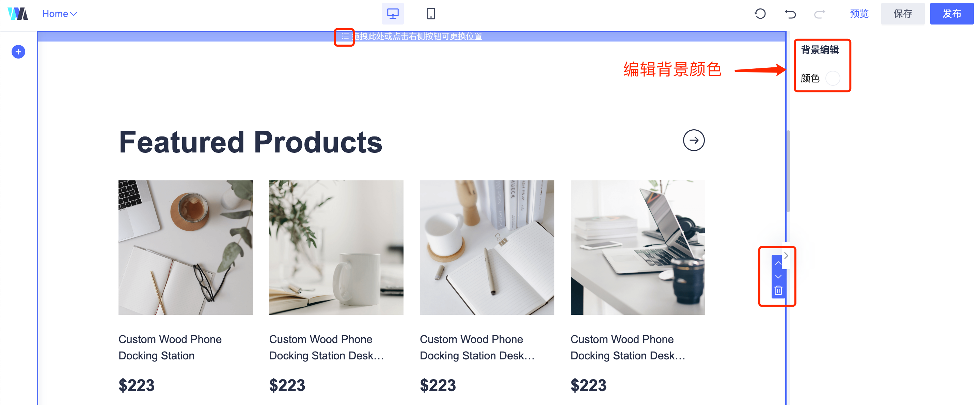The image size is (980, 405).
Task: Select the laptop on desk product image
Action: click(637, 247)
